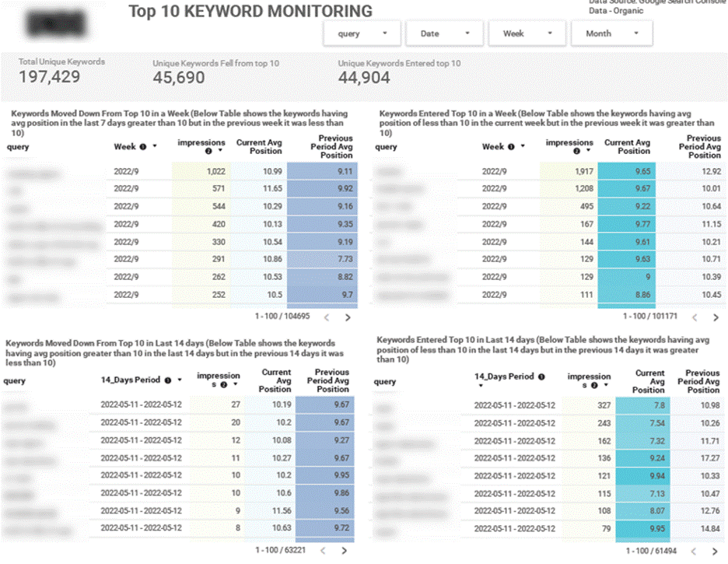
Task: Click the Total Unique Keywords value 197,429
Action: pyautogui.click(x=50, y=76)
